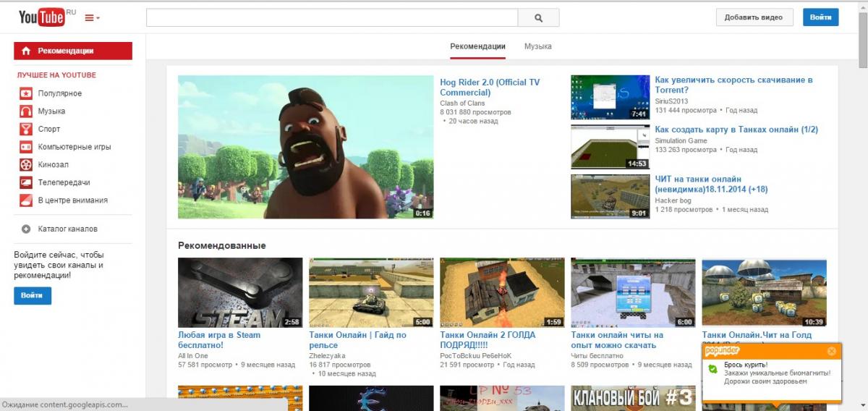Open the Steam video thumbnail

click(x=240, y=292)
